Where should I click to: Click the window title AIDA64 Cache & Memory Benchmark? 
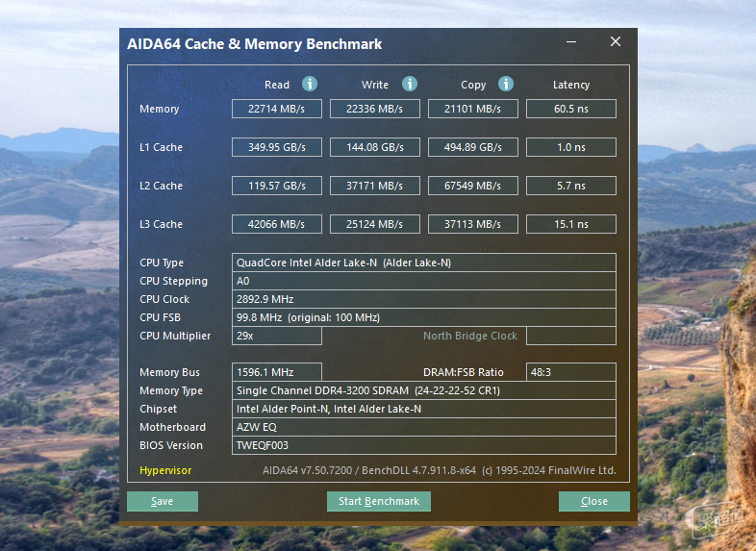255,44
